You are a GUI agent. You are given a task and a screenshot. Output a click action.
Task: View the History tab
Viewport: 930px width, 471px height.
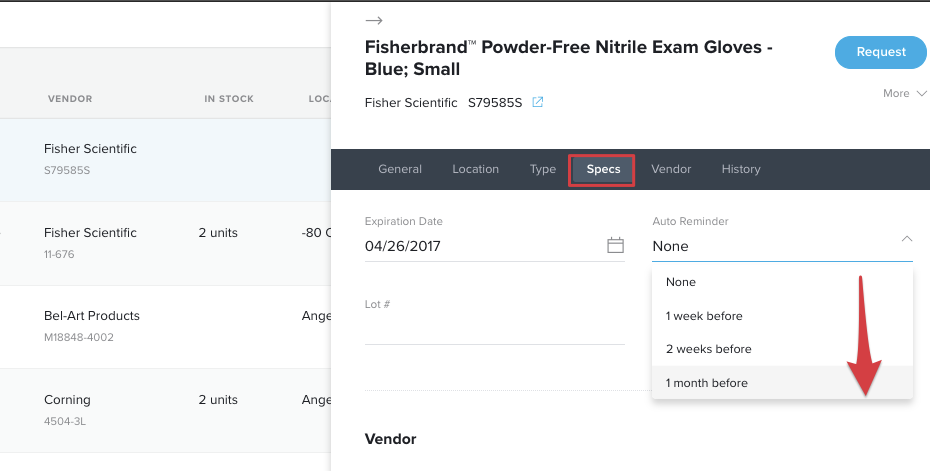[741, 169]
